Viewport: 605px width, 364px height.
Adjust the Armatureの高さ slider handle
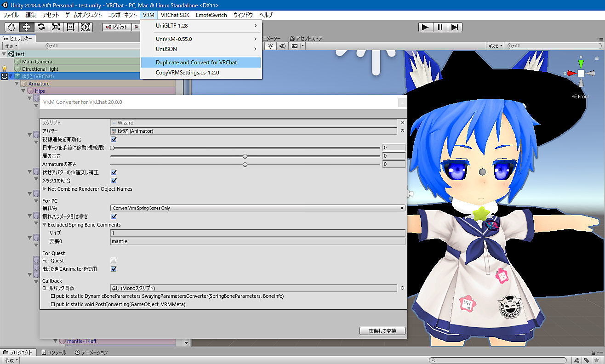click(x=245, y=165)
